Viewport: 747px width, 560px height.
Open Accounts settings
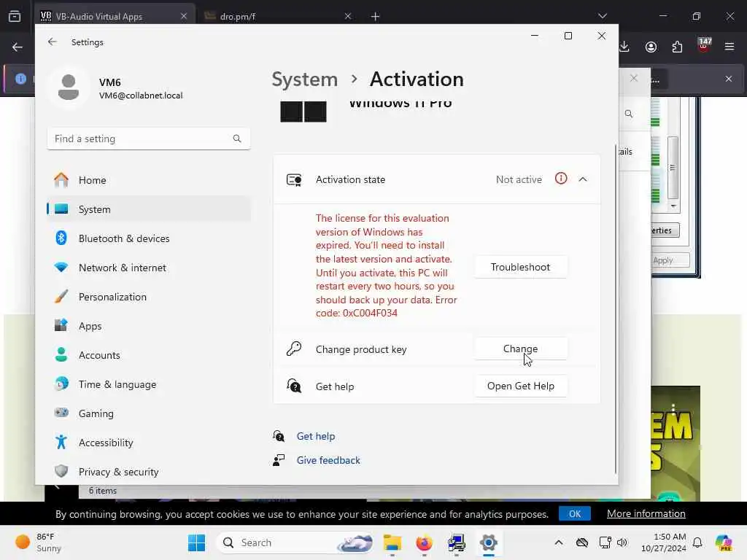coord(149,355)
